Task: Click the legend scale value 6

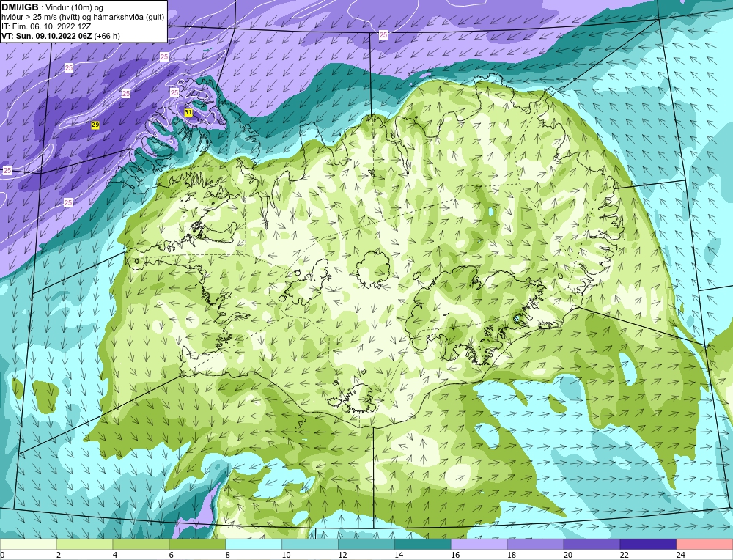Action: coord(172,555)
